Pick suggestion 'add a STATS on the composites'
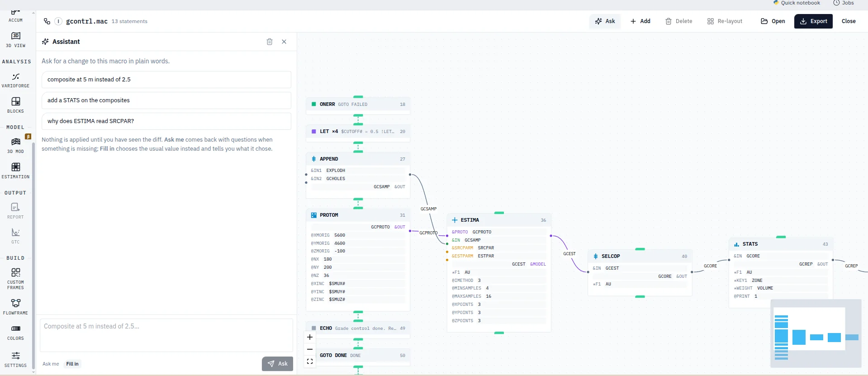 click(x=166, y=100)
